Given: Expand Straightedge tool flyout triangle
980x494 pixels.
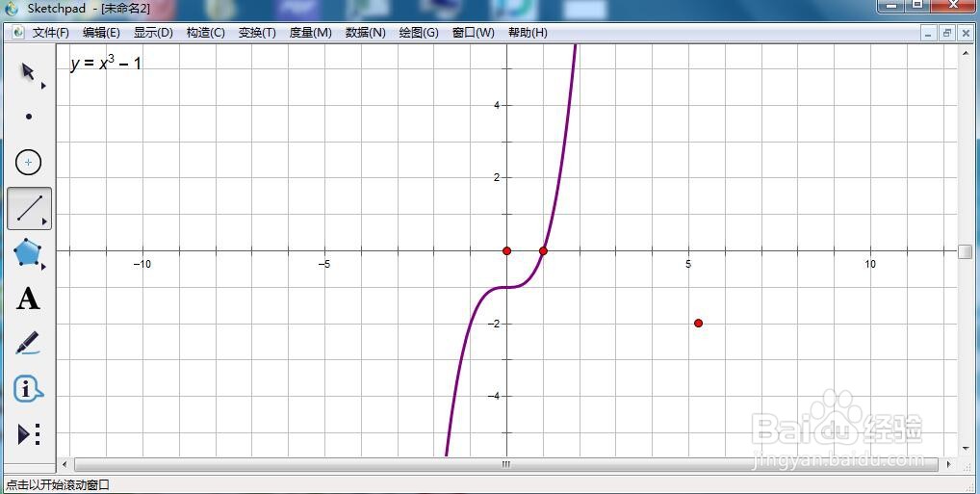Looking at the screenshot, I should (x=44, y=221).
